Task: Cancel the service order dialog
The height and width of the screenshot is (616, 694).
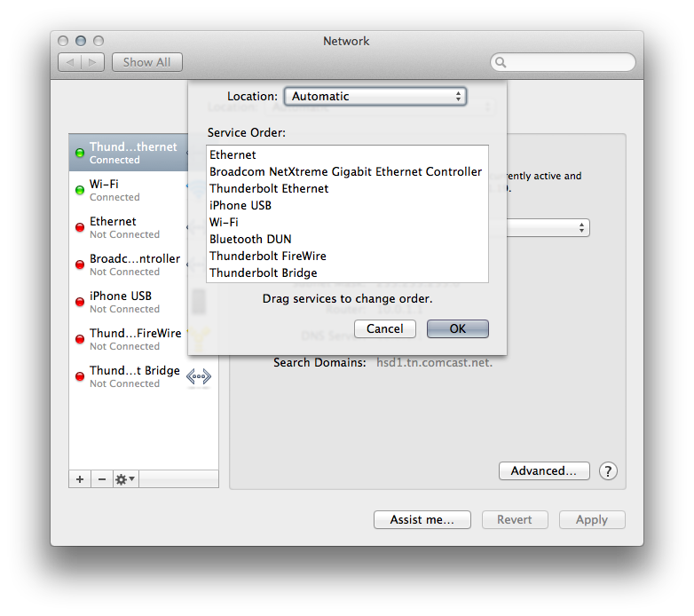Action: (385, 328)
